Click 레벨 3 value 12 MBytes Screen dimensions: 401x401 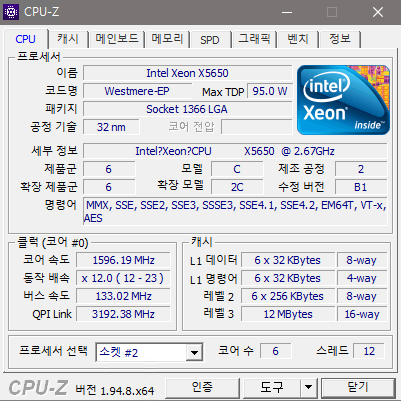coord(288,314)
